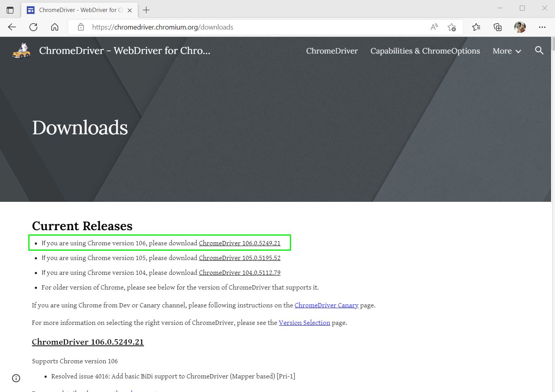This screenshot has width=555, height=392.
Task: Open Capabilities & ChromeOptions page
Action: tap(425, 51)
